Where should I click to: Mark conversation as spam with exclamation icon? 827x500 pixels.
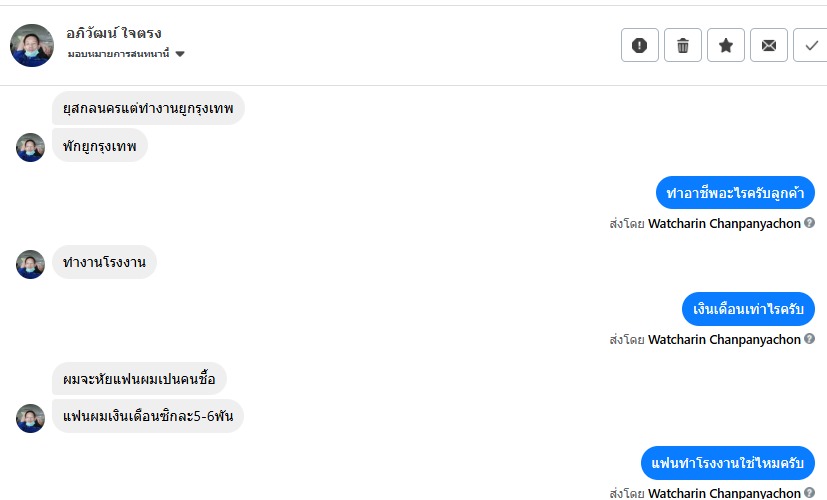[x=640, y=45]
